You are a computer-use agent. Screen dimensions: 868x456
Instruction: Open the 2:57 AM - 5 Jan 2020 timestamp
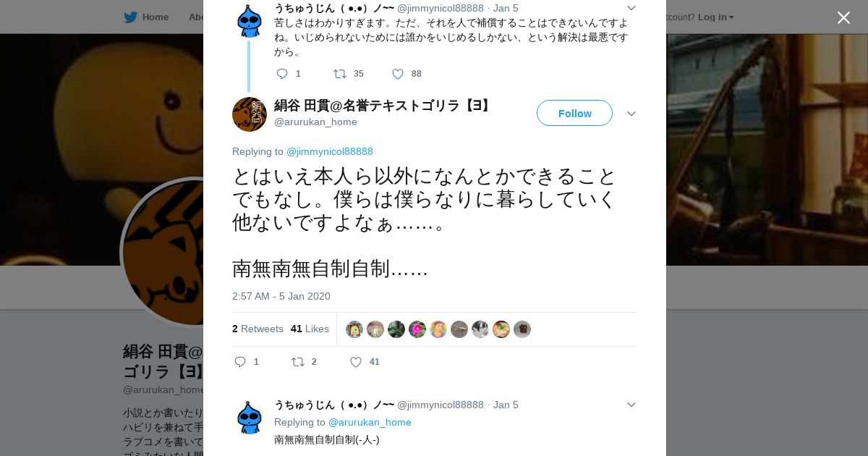[x=281, y=296]
